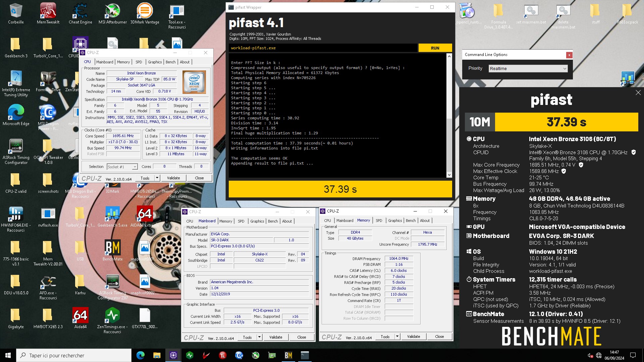Image resolution: width=644 pixels, height=362 pixels.
Task: Open the nvflash.exe desktop icon
Action: click(48, 217)
